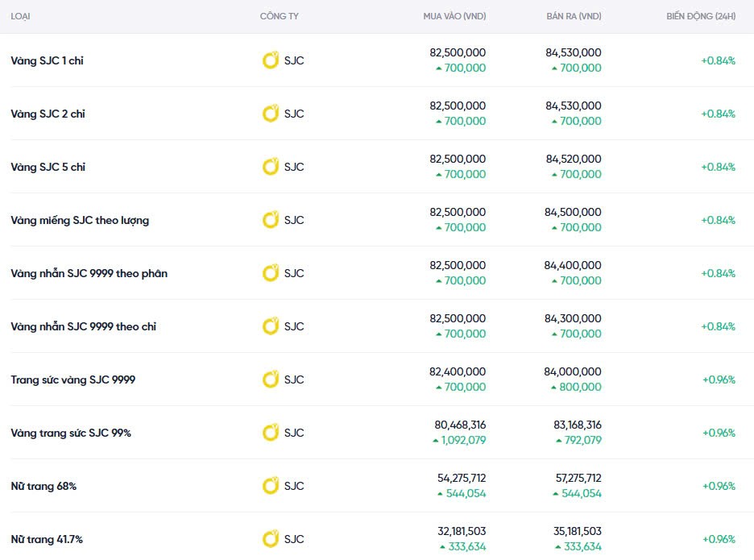
Task: Click the SJC logo in the Vàng SJC 1 chỉ row
Action: tap(271, 60)
